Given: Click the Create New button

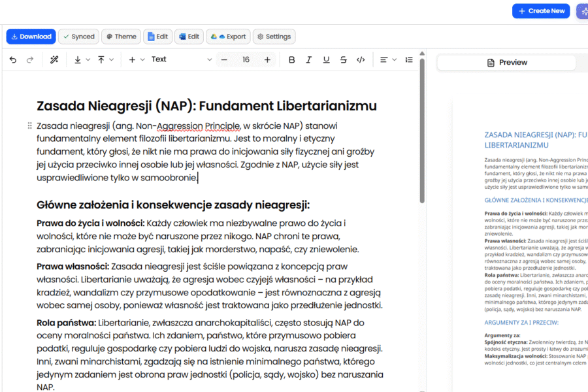Looking at the screenshot, I should click(x=540, y=11).
